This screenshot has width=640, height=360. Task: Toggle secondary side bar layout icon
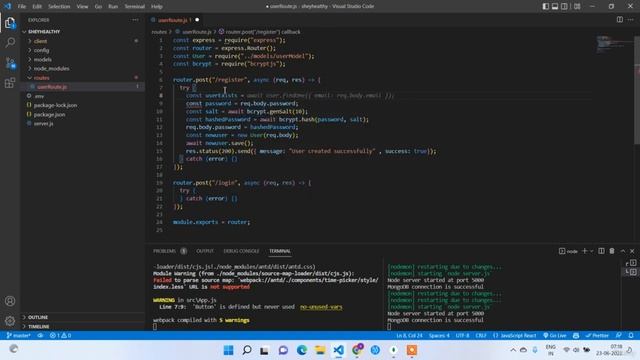[x=564, y=7]
